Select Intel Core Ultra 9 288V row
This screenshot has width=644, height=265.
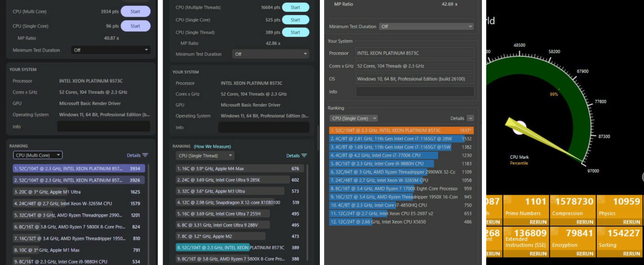click(x=239, y=225)
